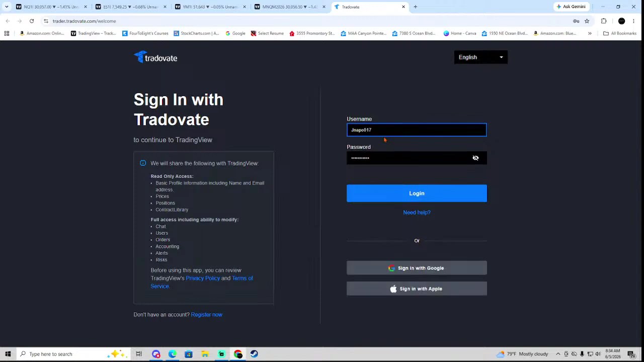This screenshot has width=644, height=362.
Task: Open the All Bookmarks folder
Action: [x=620, y=33]
